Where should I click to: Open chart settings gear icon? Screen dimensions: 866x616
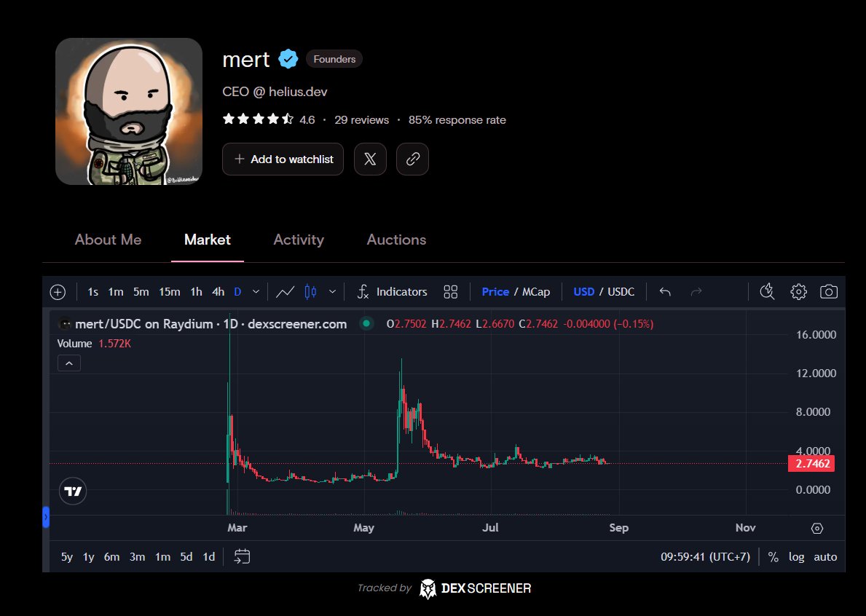[798, 292]
